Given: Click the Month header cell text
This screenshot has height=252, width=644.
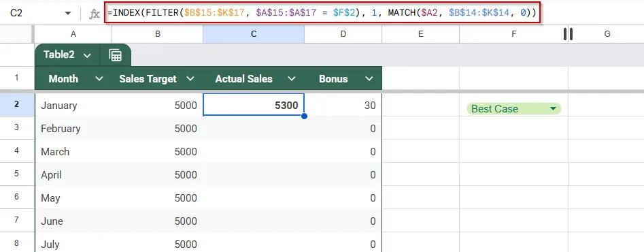Looking at the screenshot, I should (x=63, y=79).
